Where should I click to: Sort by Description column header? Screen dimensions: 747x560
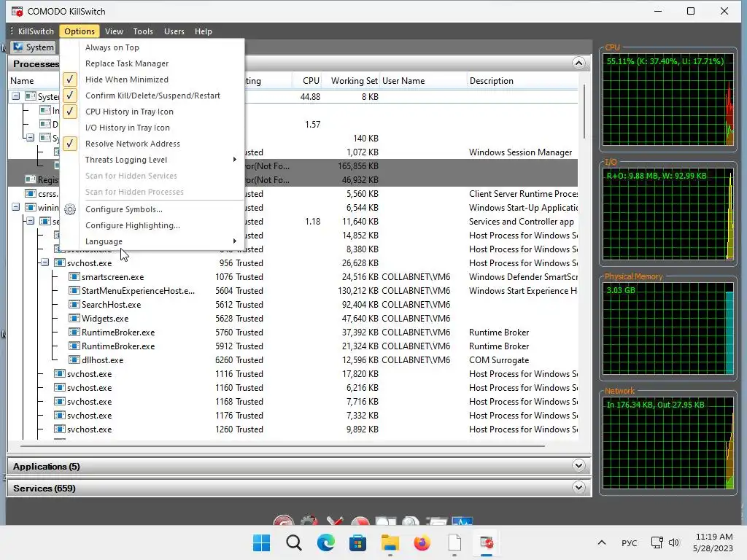point(522,81)
